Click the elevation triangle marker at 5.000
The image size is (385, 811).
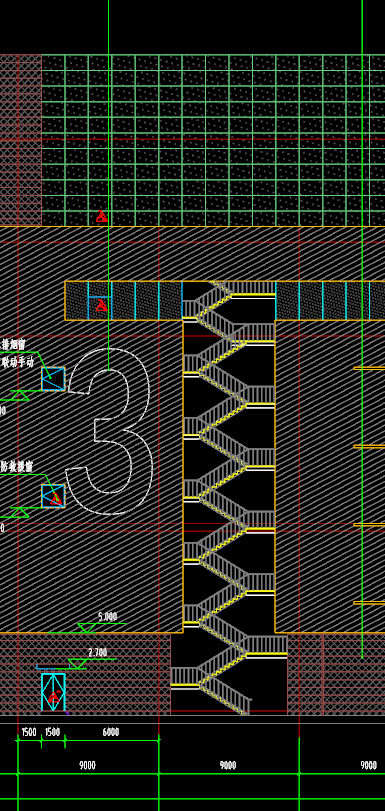pos(86,628)
